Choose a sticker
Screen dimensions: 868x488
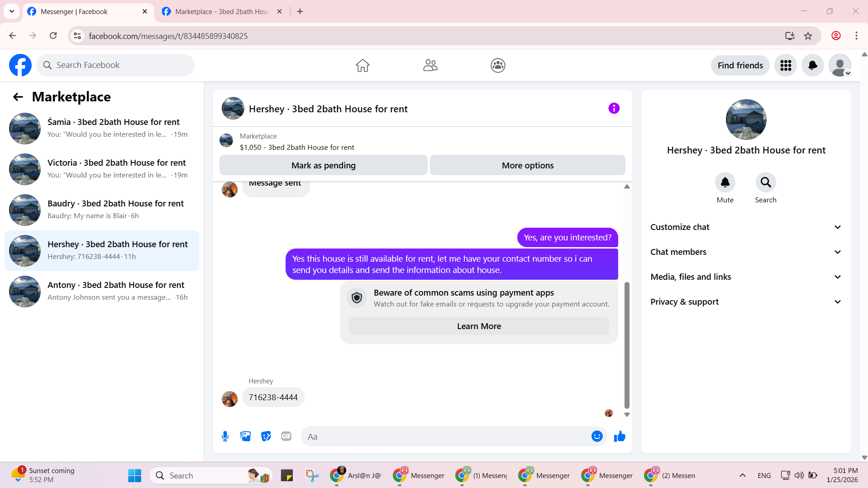(x=266, y=436)
